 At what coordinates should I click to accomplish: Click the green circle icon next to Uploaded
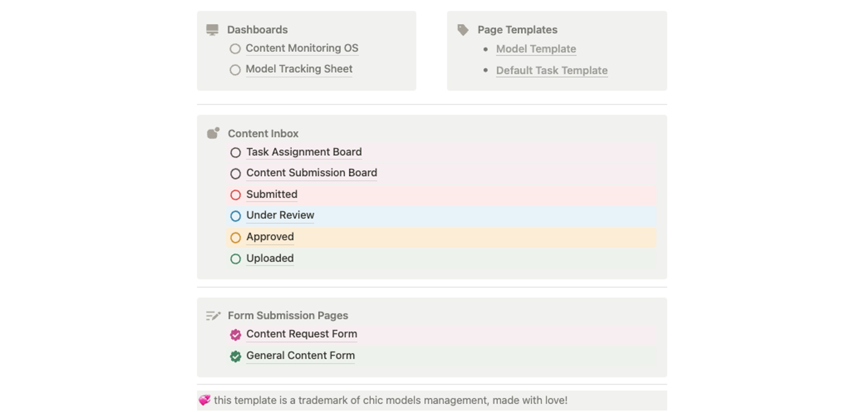(x=235, y=259)
